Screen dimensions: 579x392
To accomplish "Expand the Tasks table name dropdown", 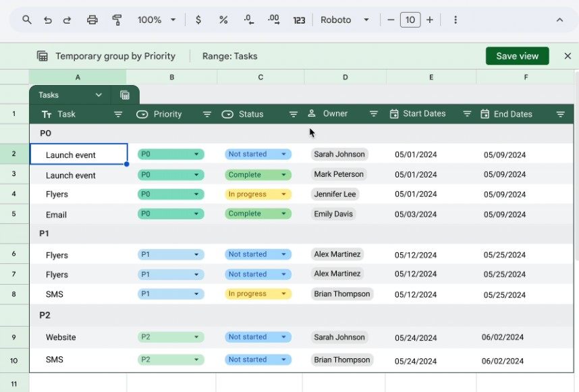I will tap(99, 95).
